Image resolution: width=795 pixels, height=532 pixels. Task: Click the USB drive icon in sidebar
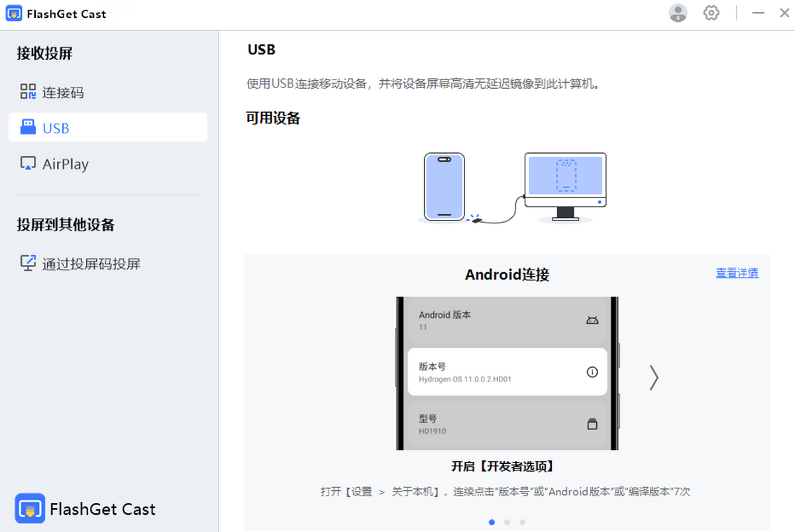(x=28, y=127)
